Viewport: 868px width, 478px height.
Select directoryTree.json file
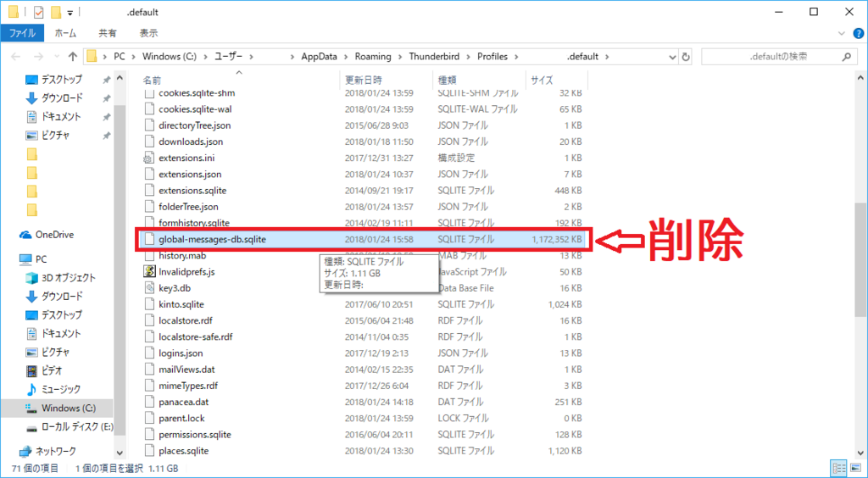click(x=194, y=125)
